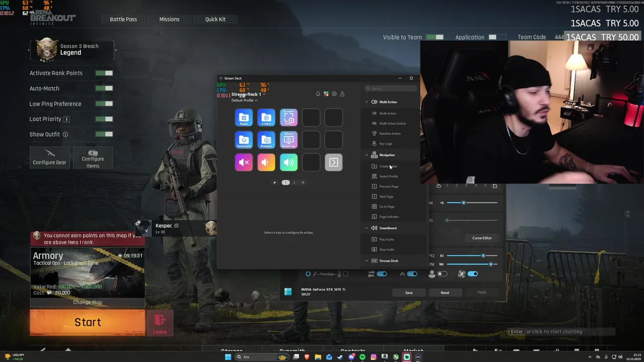Click the Stream Deck action search field

coord(391,88)
